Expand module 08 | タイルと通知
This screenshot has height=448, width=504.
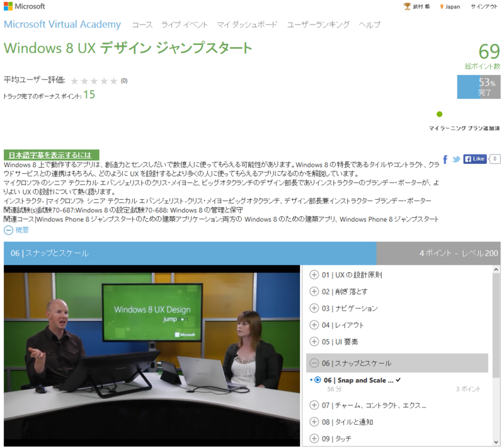(x=314, y=422)
